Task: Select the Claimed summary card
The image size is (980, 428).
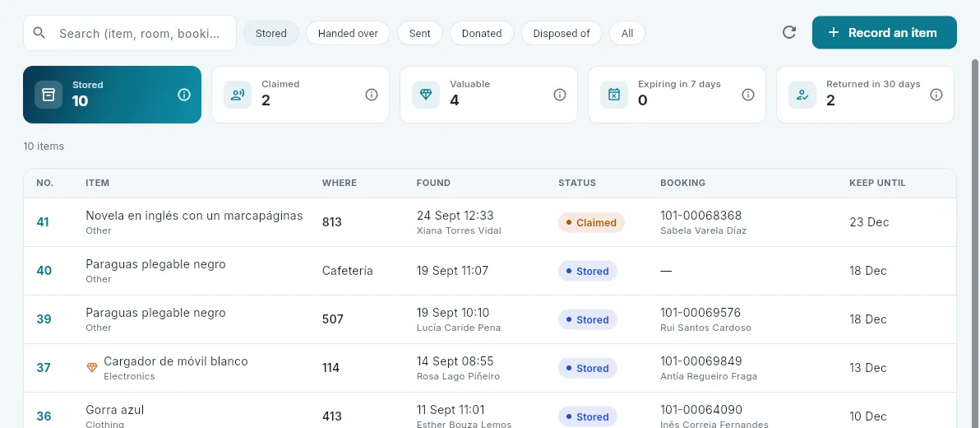Action: (300, 95)
